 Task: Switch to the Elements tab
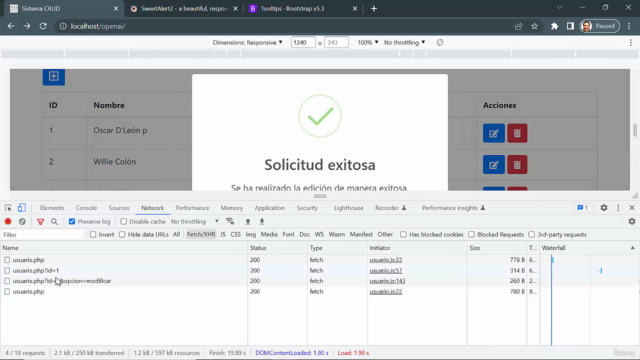click(52, 208)
